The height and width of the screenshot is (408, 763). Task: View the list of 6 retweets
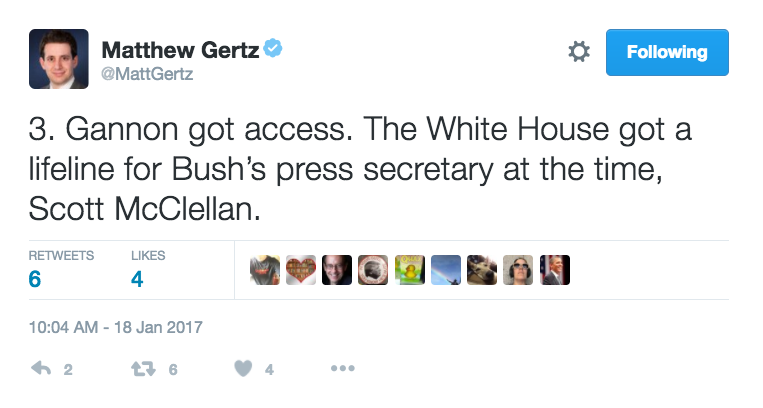(61, 269)
